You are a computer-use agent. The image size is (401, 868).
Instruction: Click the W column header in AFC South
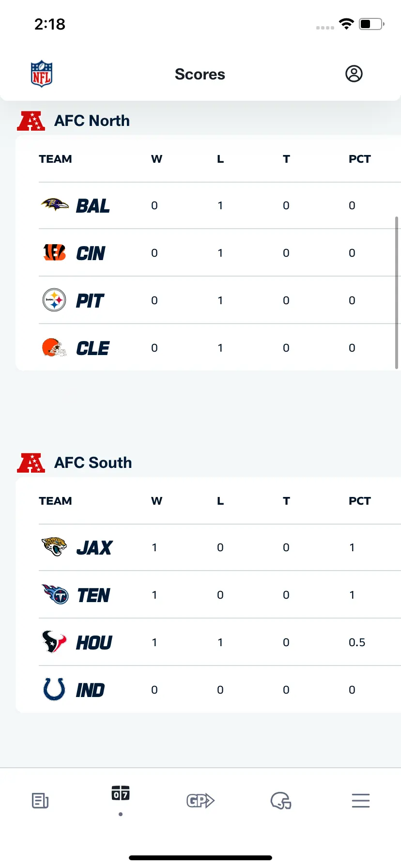156,501
